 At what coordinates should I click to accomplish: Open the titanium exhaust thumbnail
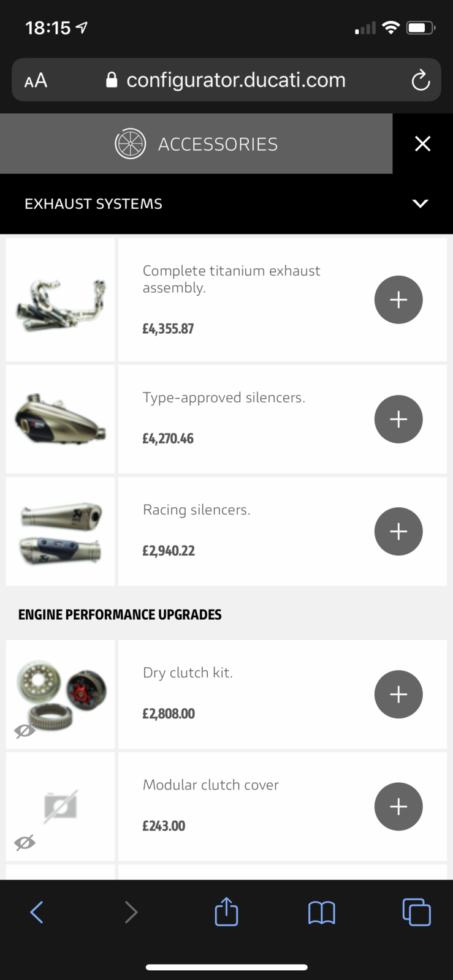tap(60, 300)
